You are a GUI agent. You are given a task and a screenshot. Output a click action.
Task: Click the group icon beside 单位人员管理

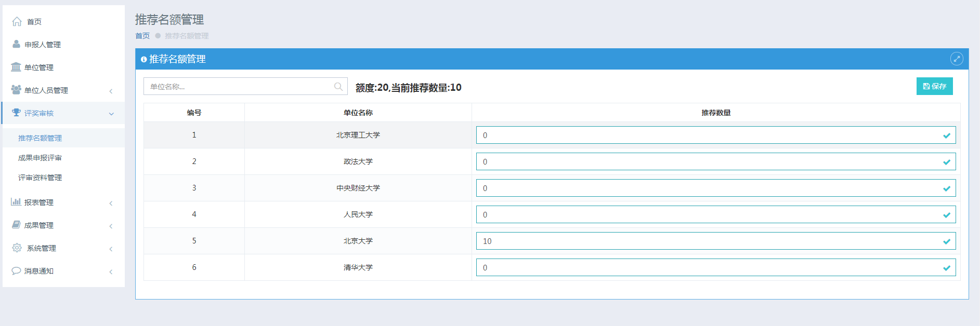16,90
